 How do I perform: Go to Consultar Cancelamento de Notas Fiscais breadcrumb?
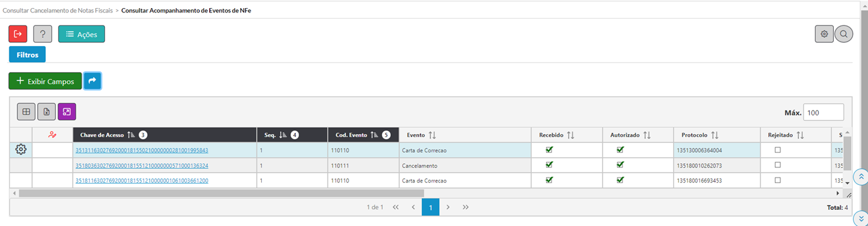[x=57, y=11]
